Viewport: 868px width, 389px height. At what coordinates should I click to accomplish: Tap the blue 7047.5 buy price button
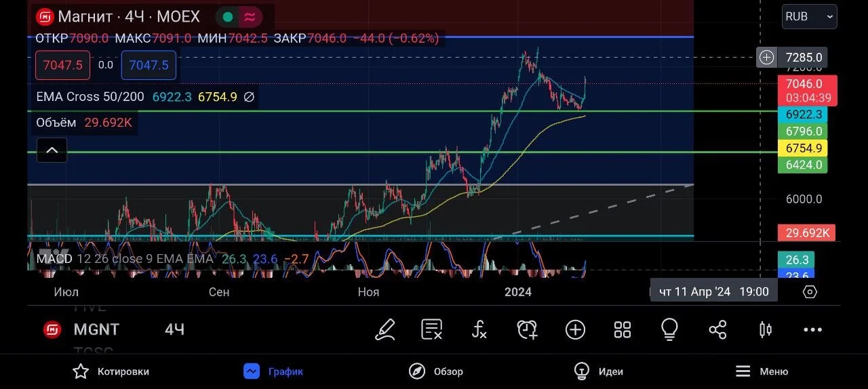pos(149,65)
